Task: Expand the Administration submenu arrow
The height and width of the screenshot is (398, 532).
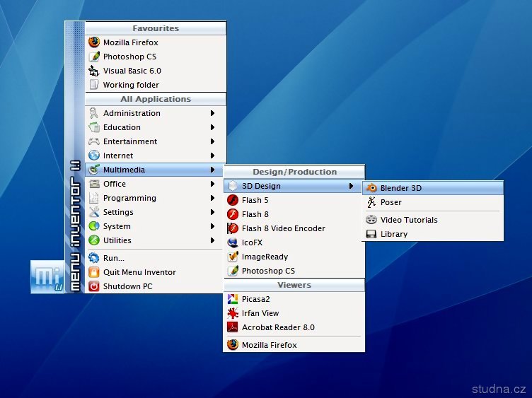Action: 212,113
